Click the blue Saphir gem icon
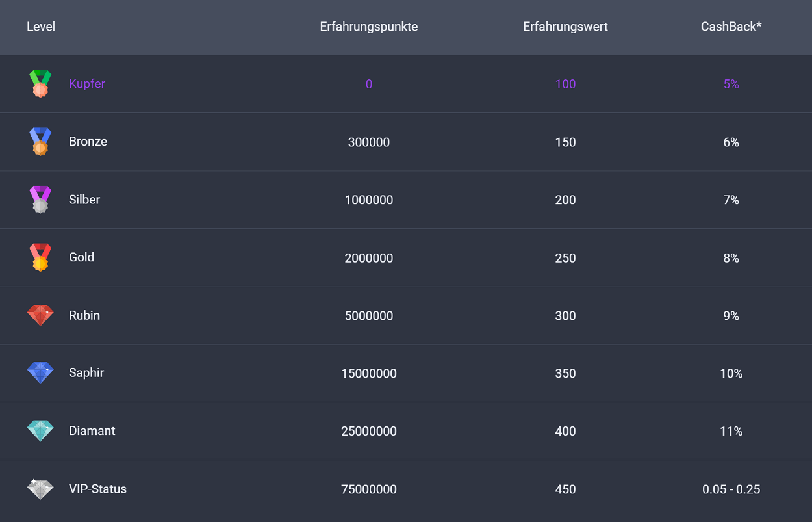 pyautogui.click(x=40, y=372)
